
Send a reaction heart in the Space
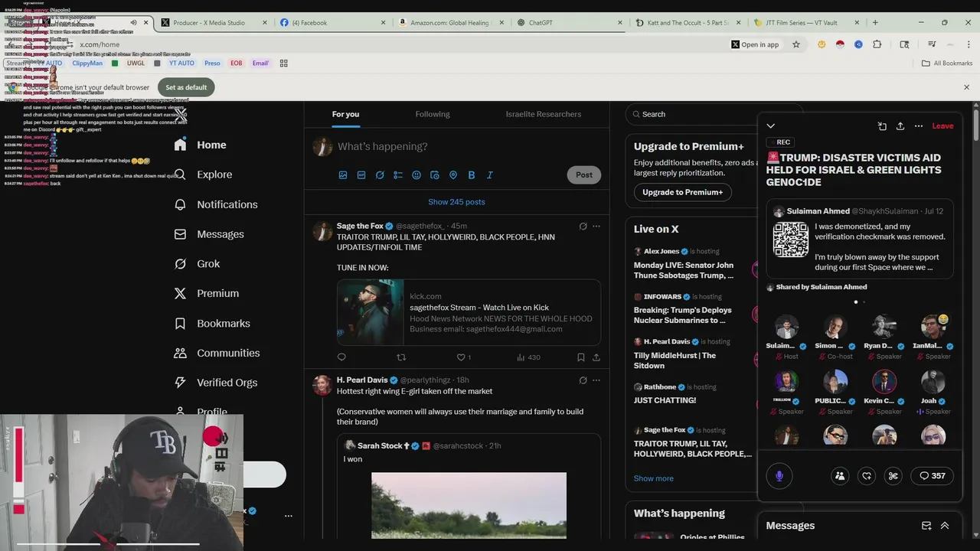pos(867,476)
